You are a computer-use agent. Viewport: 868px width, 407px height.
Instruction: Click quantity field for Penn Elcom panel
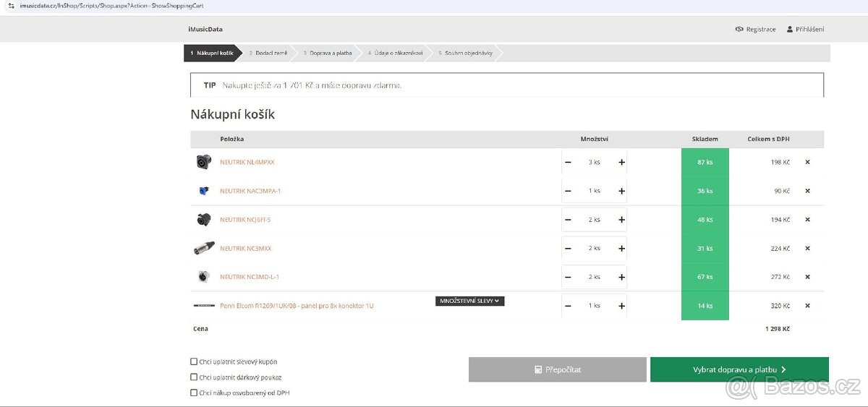594,306
